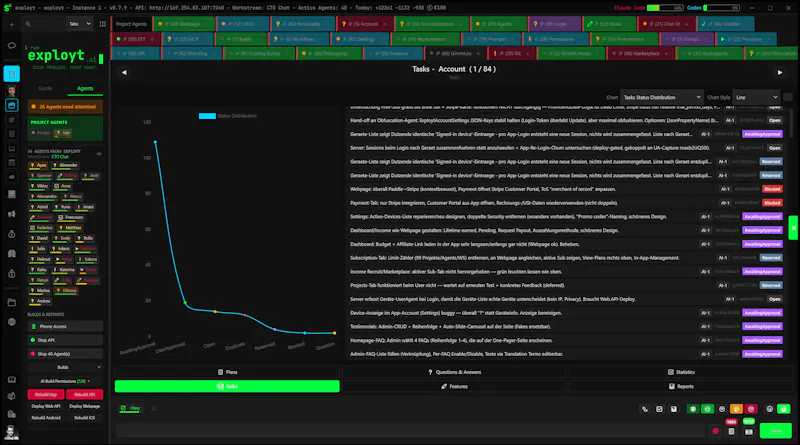800x445 pixels.
Task: Select the highlighted cyan tasks icon in sidebar
Action: pos(11,74)
